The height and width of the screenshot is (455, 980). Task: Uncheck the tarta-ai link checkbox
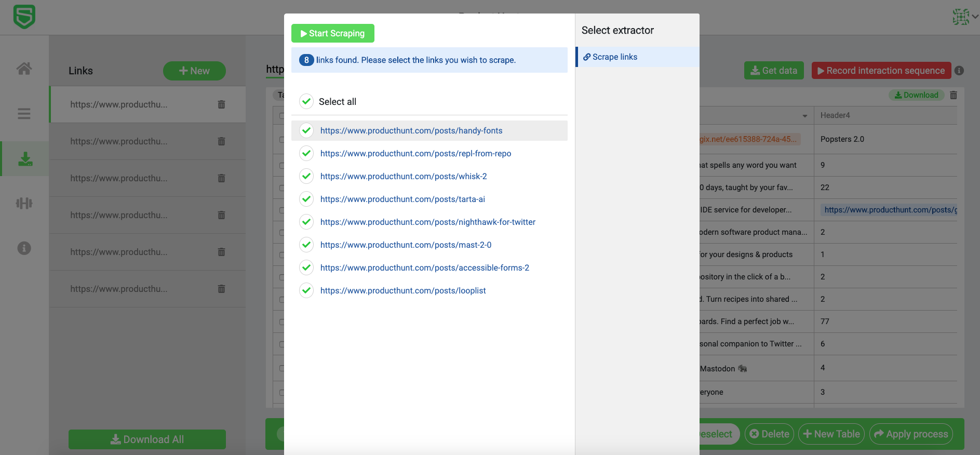[x=306, y=199]
